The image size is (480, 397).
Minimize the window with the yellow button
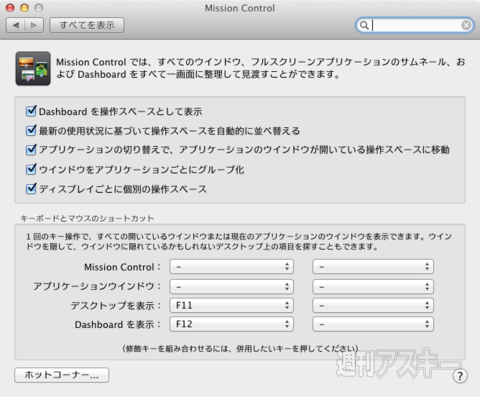click(25, 8)
